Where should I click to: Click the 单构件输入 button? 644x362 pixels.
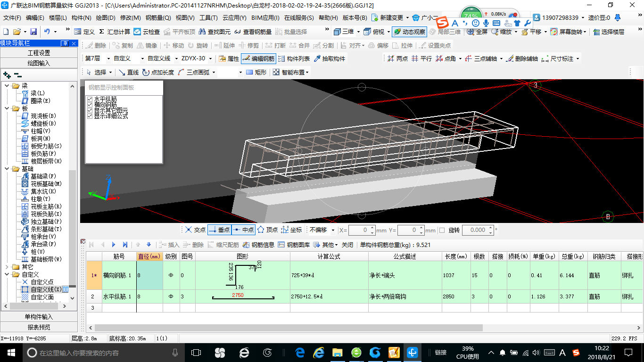39,317
